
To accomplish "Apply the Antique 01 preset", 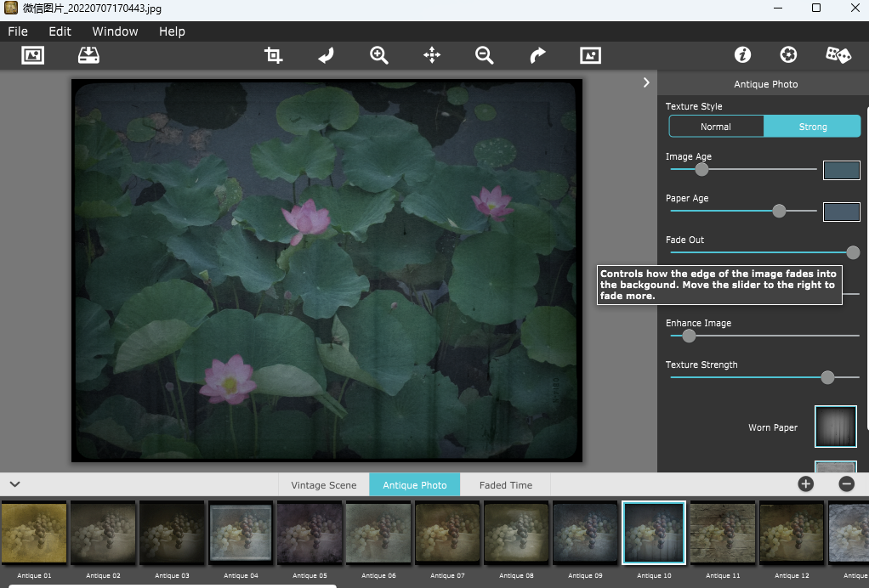I will [34, 533].
